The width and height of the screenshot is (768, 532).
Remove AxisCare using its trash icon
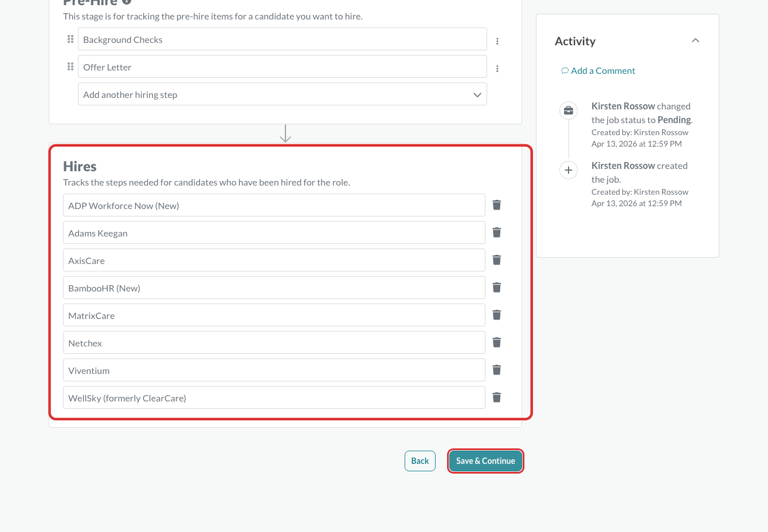point(497,260)
